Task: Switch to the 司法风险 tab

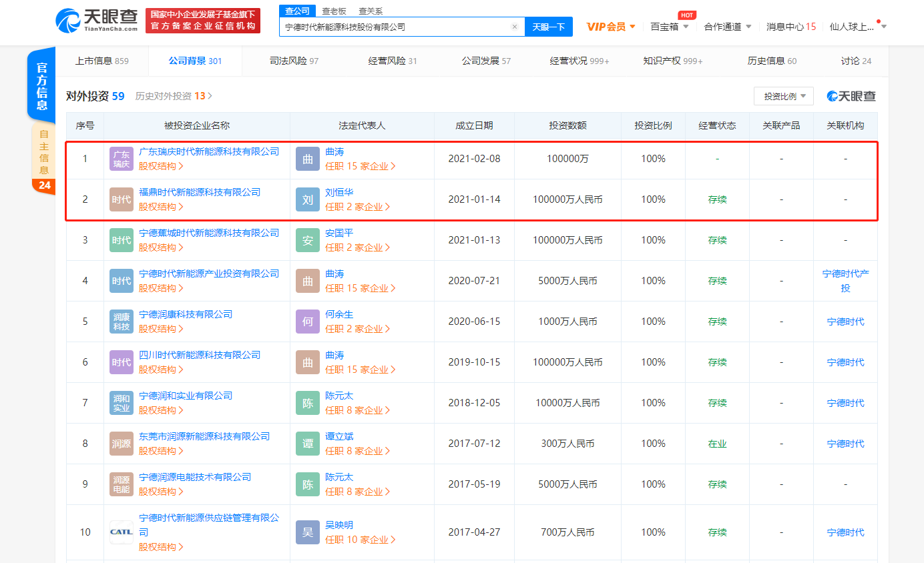Action: point(294,61)
